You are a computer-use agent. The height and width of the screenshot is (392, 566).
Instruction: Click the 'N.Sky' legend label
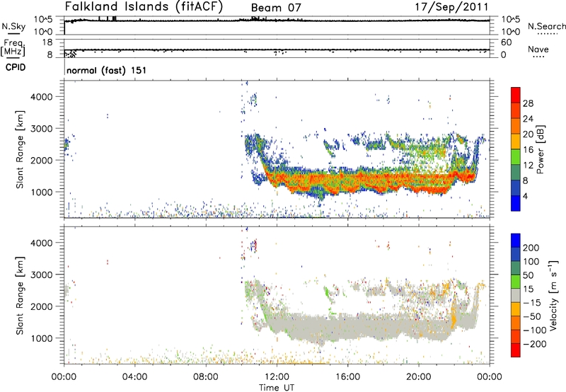13,26
